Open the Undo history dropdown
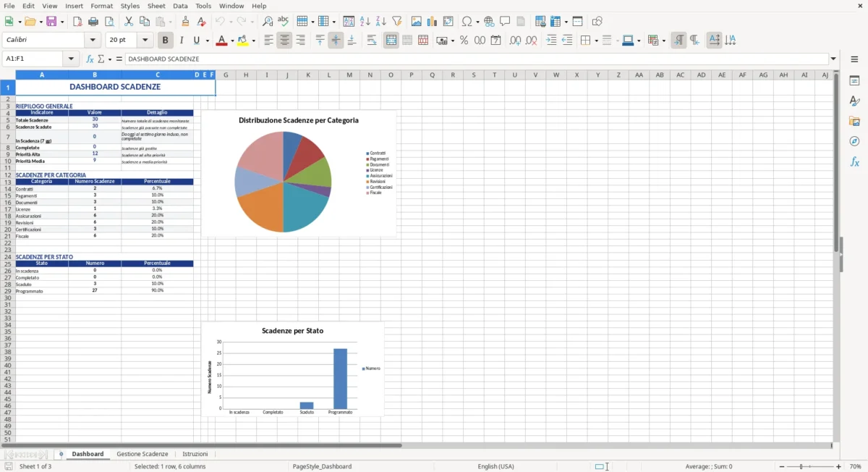 pyautogui.click(x=230, y=22)
